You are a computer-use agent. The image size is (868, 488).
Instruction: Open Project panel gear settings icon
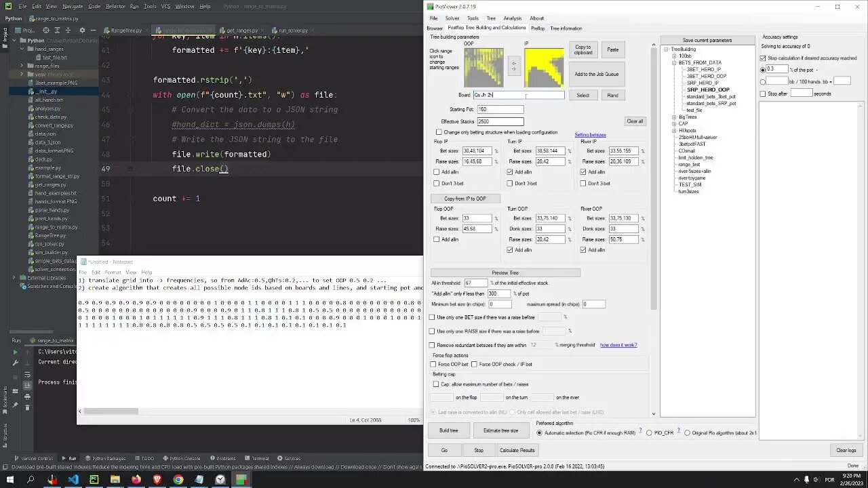pos(82,30)
